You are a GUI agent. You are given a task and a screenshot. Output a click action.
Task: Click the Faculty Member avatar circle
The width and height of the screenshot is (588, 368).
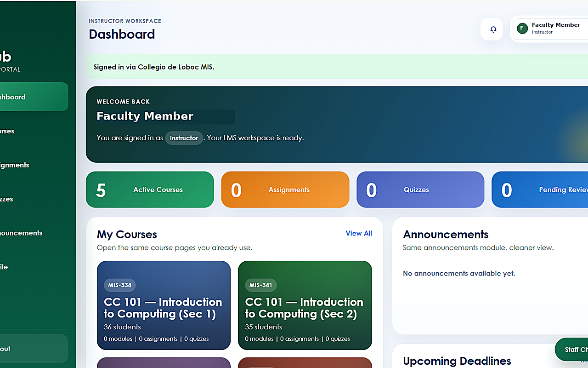(522, 29)
